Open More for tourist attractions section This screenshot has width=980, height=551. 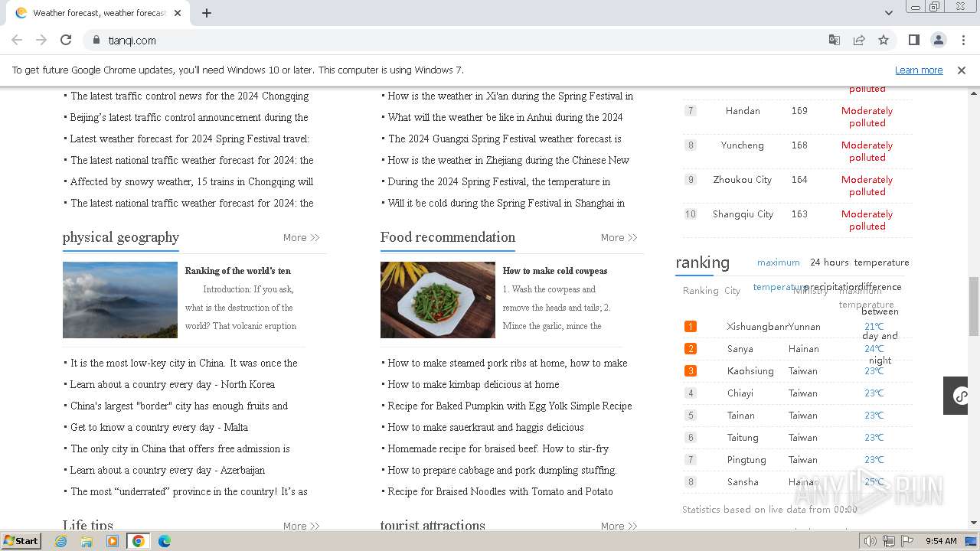[619, 526]
